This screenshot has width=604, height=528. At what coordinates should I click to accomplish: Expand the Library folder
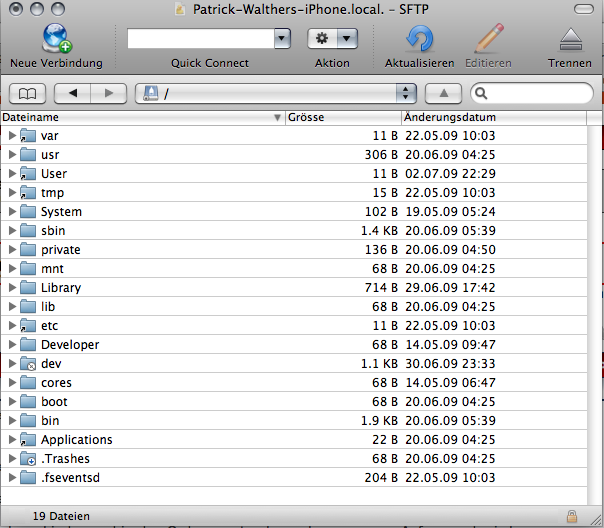tap(12, 288)
